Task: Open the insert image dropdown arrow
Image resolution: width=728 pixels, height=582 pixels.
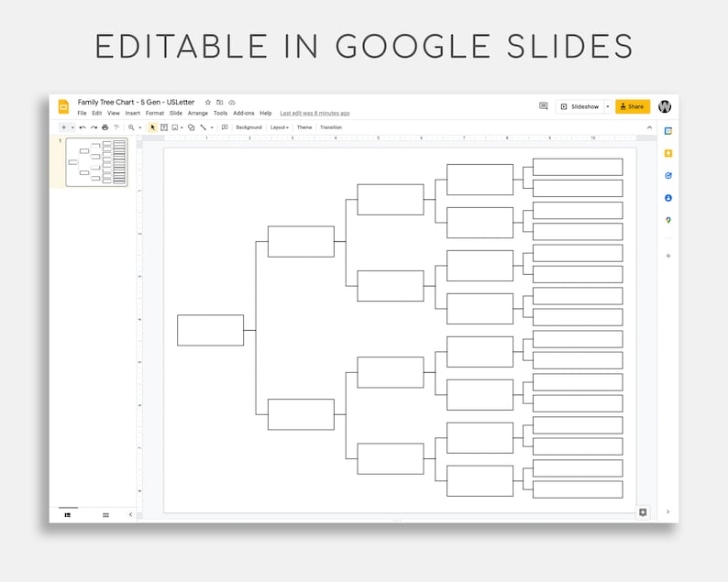Action: pyautogui.click(x=182, y=127)
